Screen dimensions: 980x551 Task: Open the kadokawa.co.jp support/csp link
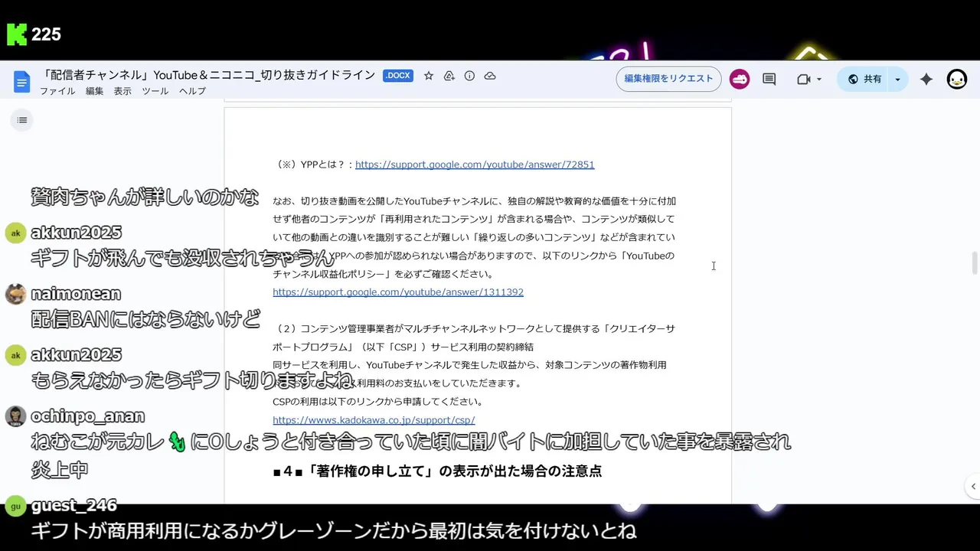tap(374, 420)
